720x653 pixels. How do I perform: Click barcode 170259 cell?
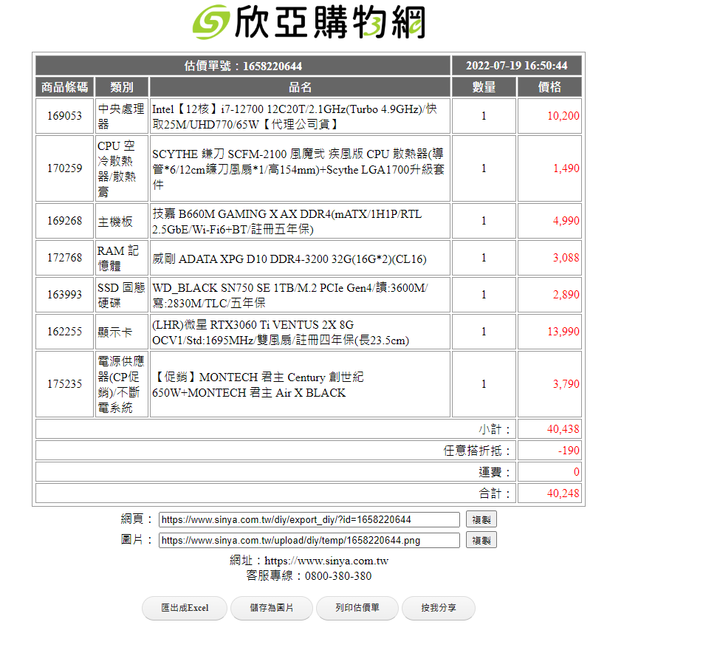[65, 168]
